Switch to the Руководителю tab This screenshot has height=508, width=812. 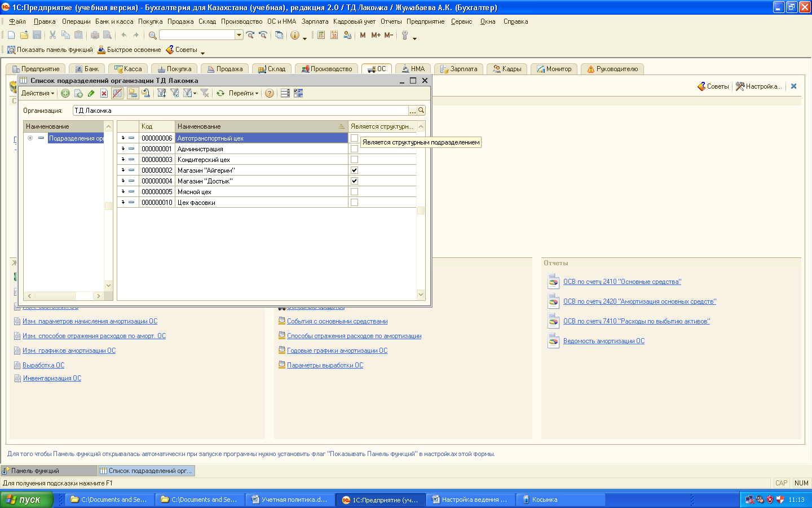(x=612, y=69)
